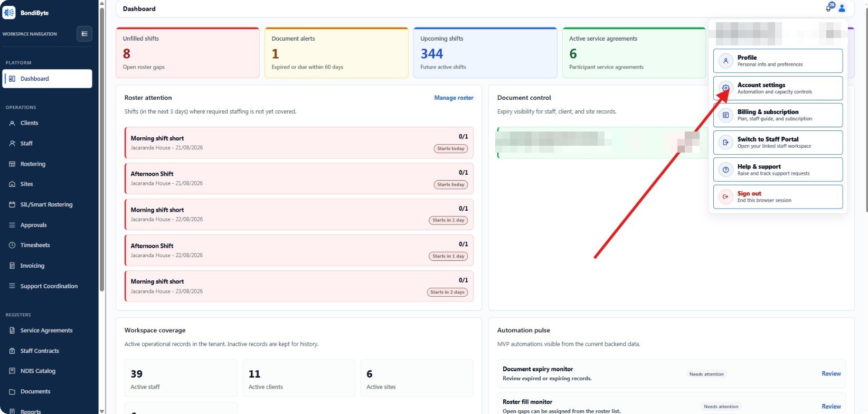Click the sidebar vertical scrollbar
The width and height of the screenshot is (868, 414).
(x=102, y=149)
